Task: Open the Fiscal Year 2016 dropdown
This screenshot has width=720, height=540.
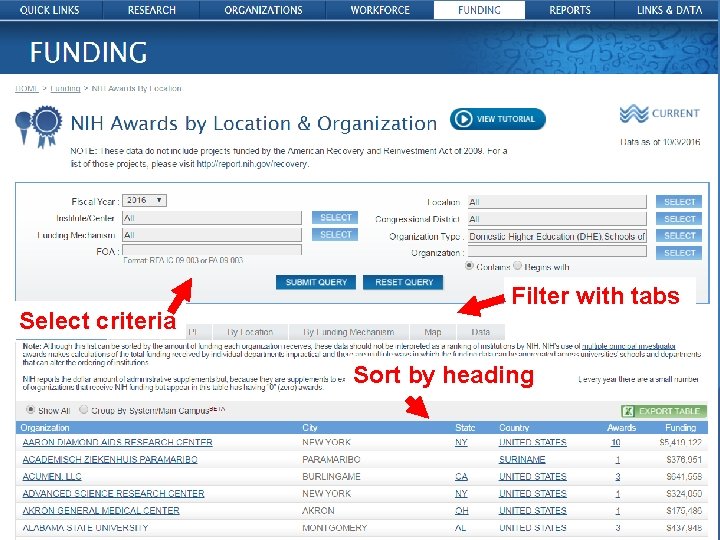Action: tap(144, 200)
